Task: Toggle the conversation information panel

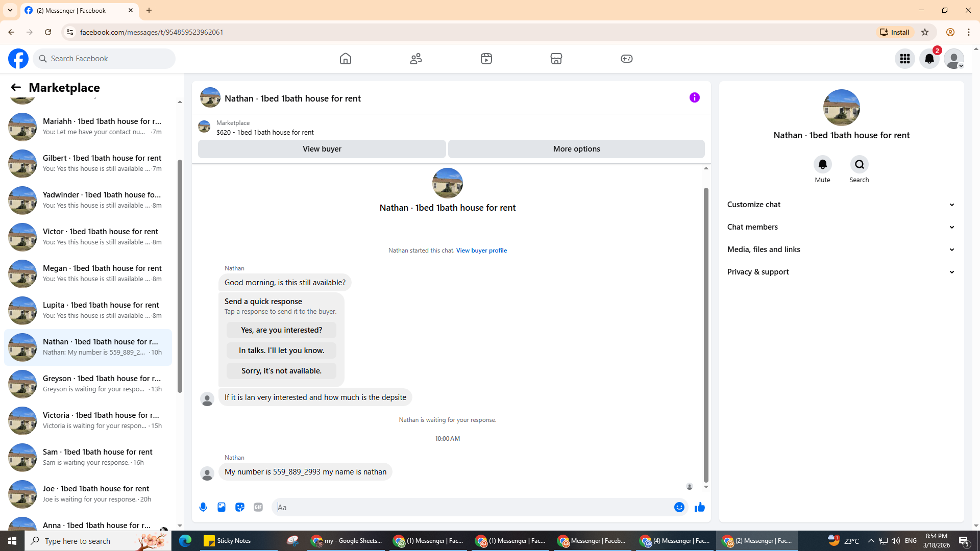Action: 694,97
